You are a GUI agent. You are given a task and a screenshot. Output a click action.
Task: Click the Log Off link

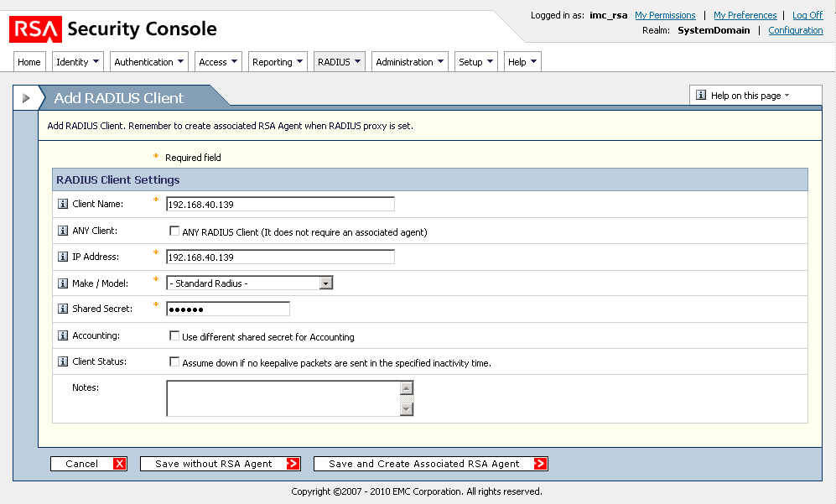tap(807, 15)
